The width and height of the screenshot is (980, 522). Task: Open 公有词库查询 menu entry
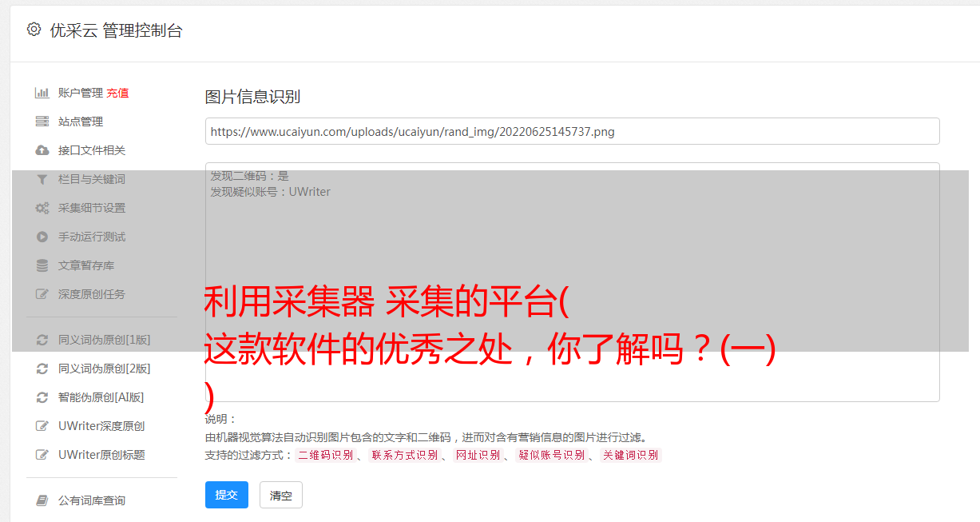[92, 500]
